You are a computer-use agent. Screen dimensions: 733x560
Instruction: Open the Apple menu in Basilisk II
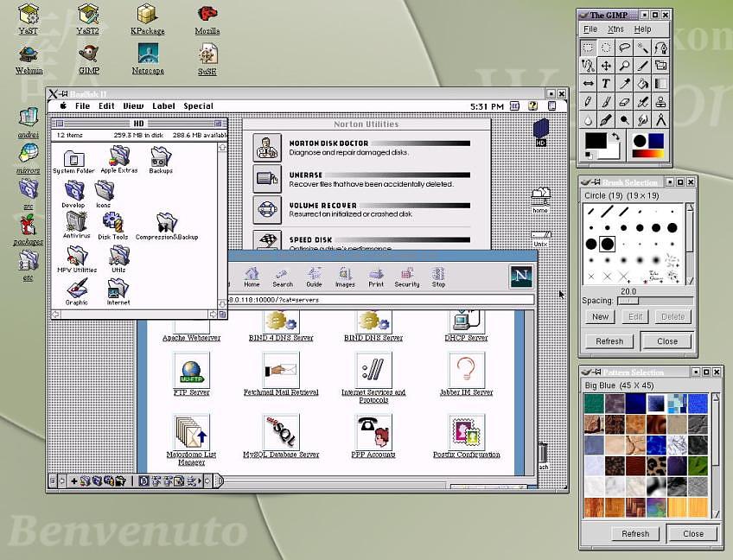coord(63,106)
